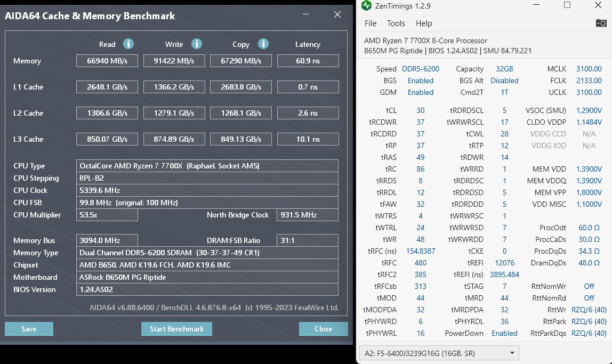Click the Motherboard field ASRock B650M PG Riptide
612x364 pixels.
(x=207, y=277)
